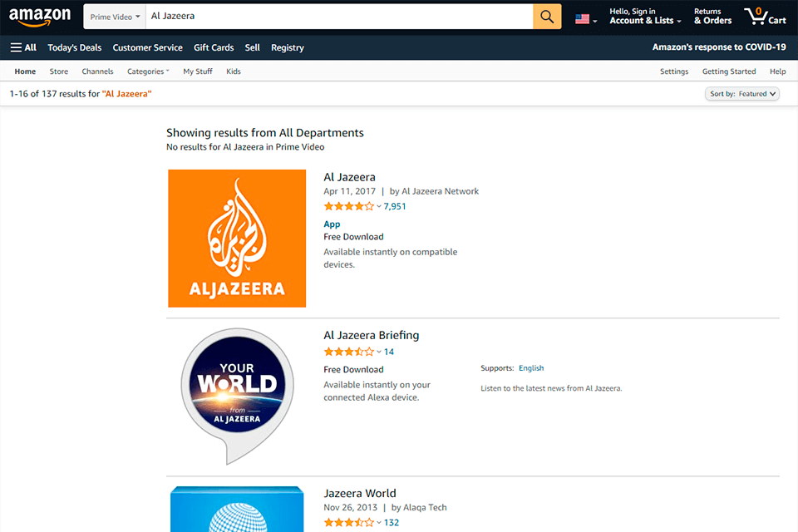Image resolution: width=798 pixels, height=532 pixels.
Task: Open the Al Jazeera Briefing title link
Action: [x=372, y=335]
